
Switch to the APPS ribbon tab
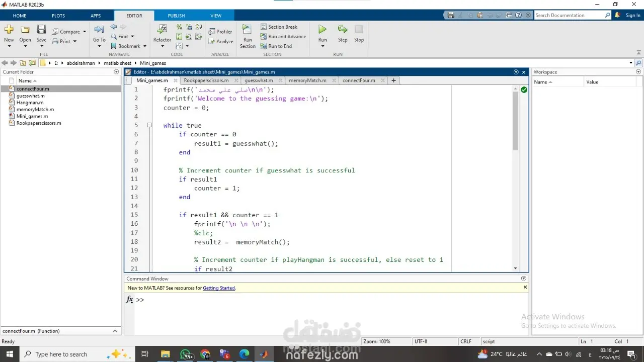point(96,16)
